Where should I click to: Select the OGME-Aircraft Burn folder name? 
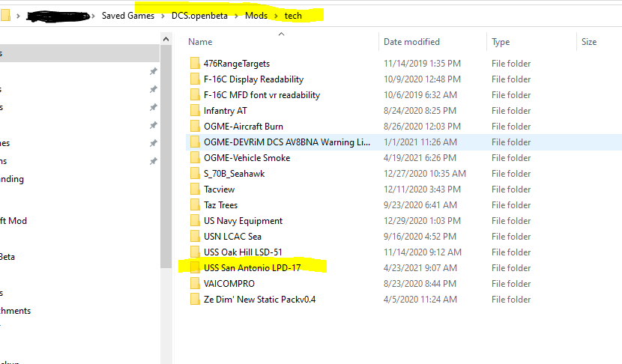point(244,127)
